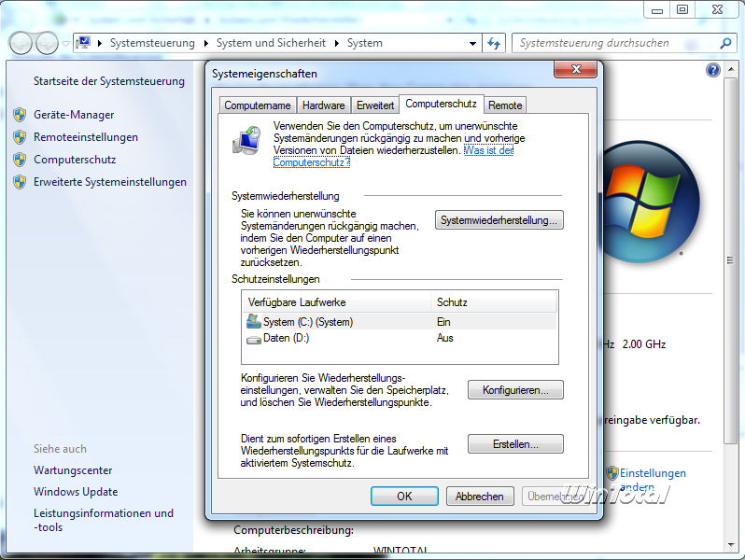745x560 pixels.
Task: Click the forward navigation arrow
Action: tap(47, 44)
